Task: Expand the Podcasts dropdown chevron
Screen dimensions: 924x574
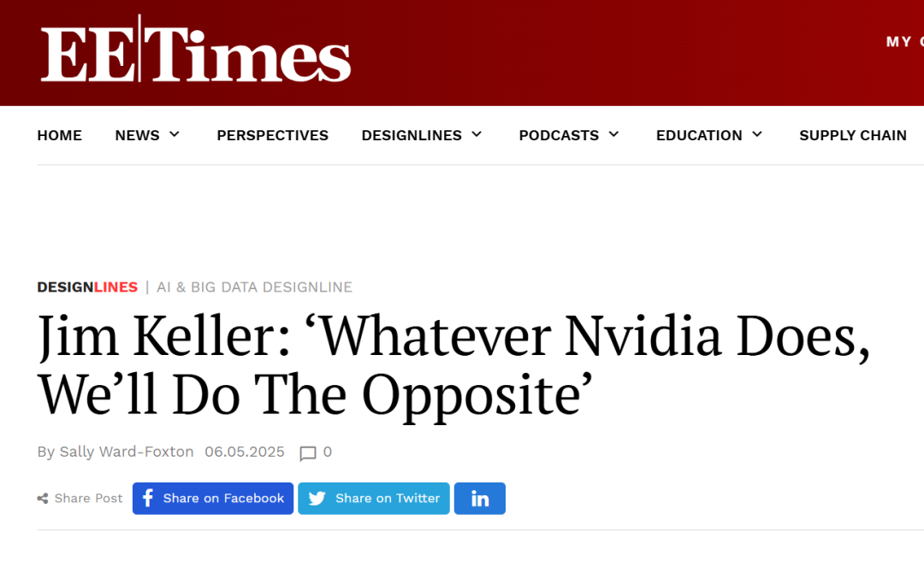Action: (x=614, y=134)
